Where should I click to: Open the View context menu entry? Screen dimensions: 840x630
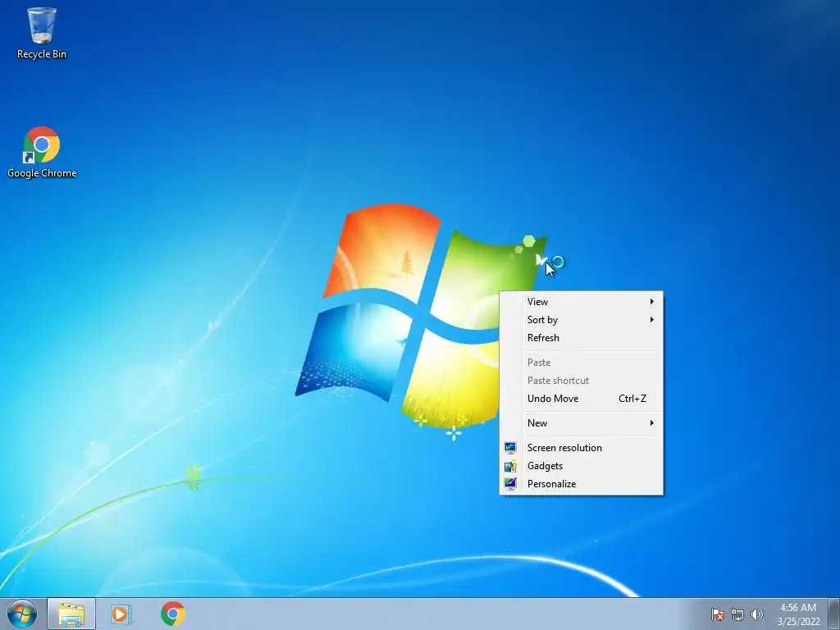pos(582,302)
